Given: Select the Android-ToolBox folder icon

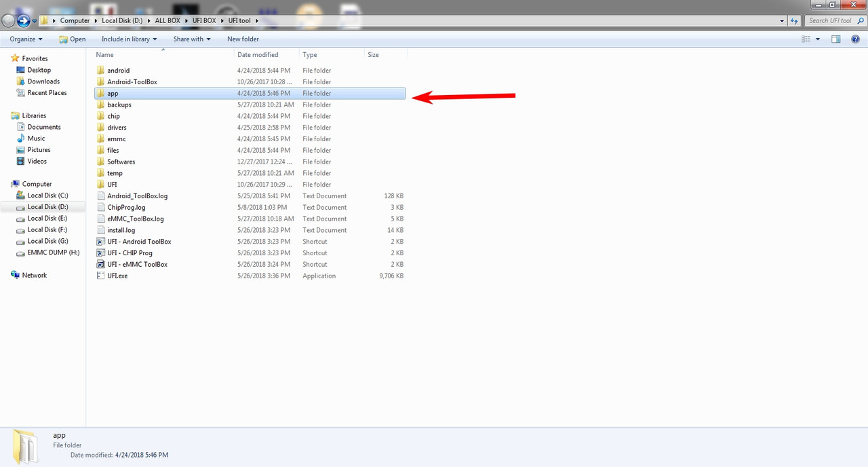Looking at the screenshot, I should click(100, 82).
